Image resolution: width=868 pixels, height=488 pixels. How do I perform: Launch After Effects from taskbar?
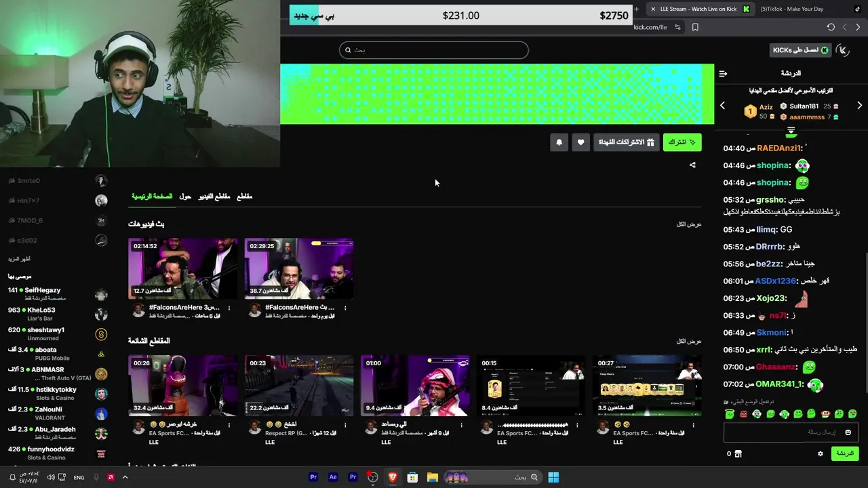333,477
